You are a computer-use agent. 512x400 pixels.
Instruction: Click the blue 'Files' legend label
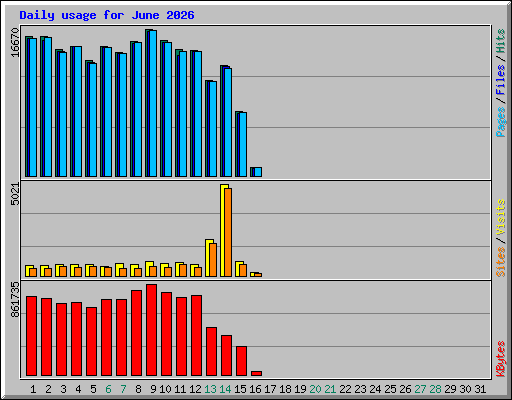[x=500, y=79]
